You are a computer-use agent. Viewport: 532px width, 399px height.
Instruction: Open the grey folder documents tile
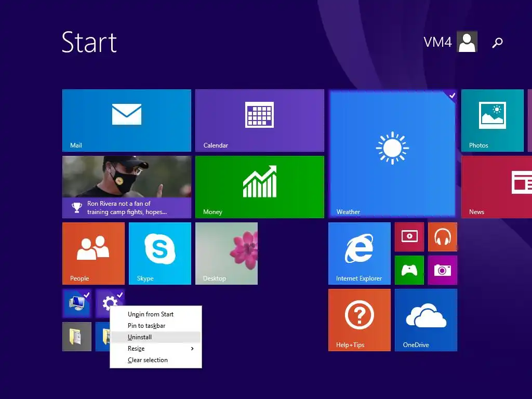click(77, 337)
